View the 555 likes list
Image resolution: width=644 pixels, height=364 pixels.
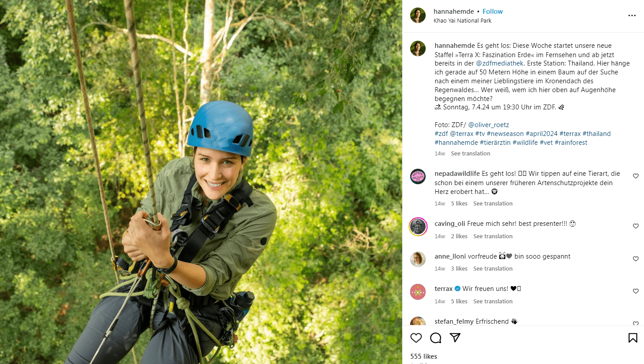pos(423,356)
